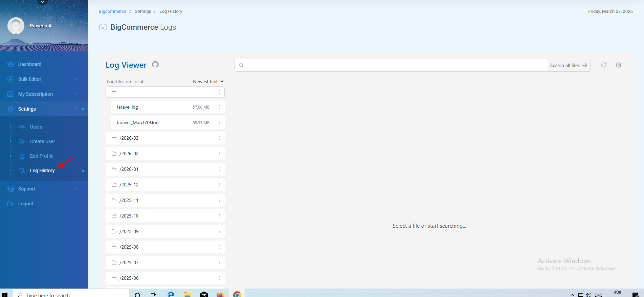The width and height of the screenshot is (644, 297).
Task: Click the search magnifier icon
Action: [x=241, y=65]
